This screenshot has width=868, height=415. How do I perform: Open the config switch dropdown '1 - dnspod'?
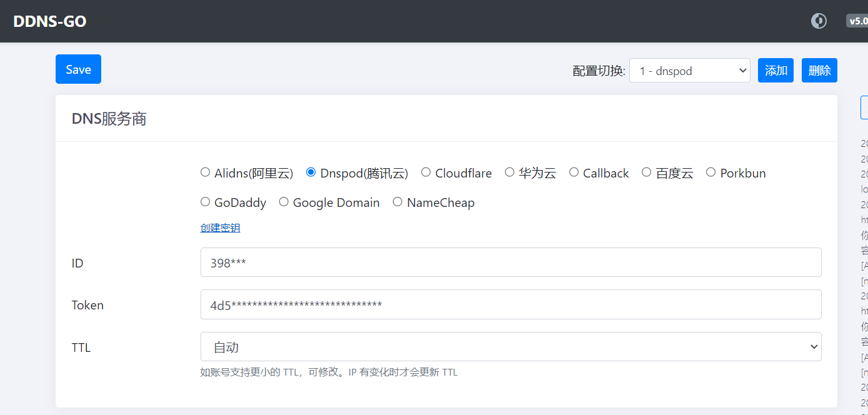[x=689, y=71]
